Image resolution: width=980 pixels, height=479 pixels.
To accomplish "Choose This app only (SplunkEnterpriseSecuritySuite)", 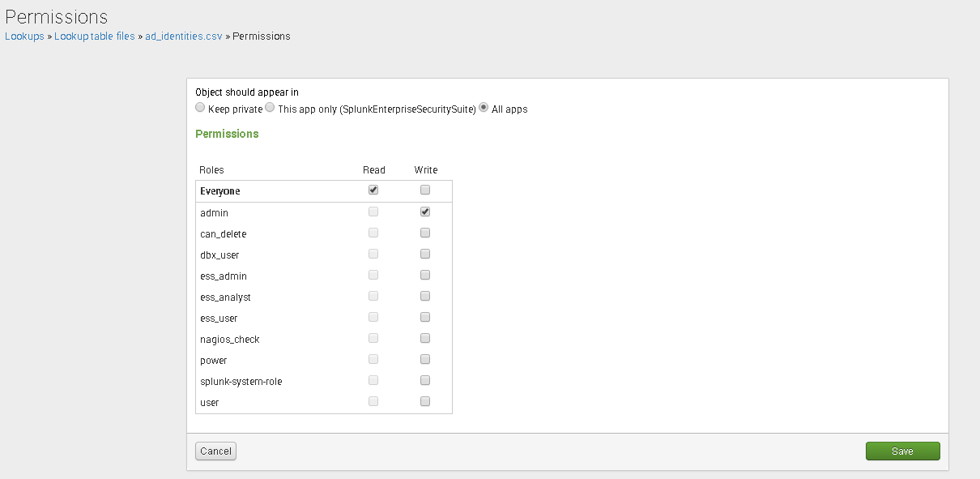I will pos(270,107).
